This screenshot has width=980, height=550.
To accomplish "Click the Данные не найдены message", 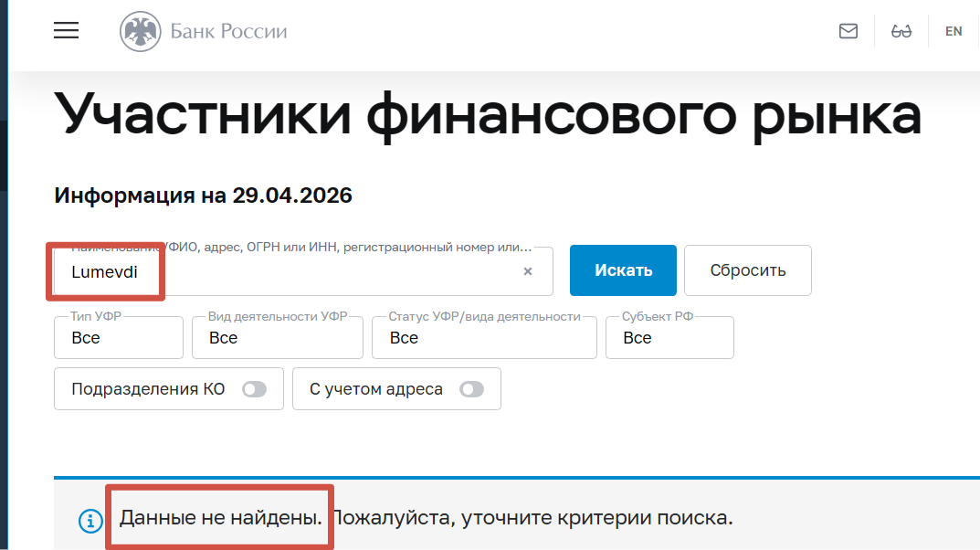I will point(221,517).
